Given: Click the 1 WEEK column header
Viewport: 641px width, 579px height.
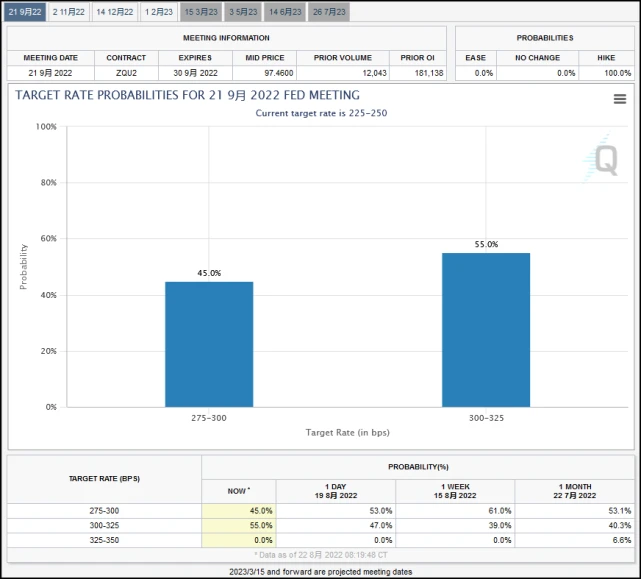Looking at the screenshot, I should click(455, 490).
